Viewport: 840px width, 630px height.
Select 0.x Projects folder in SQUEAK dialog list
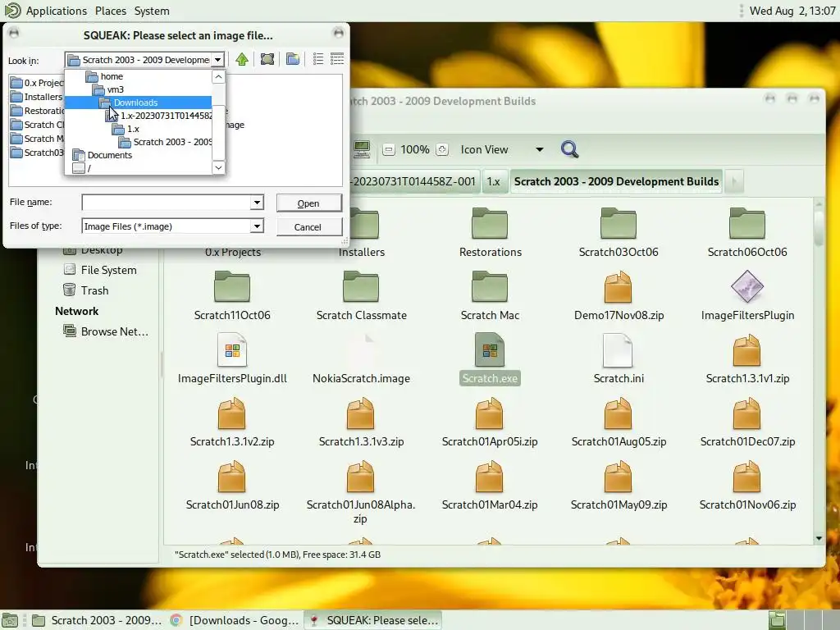[x=37, y=83]
